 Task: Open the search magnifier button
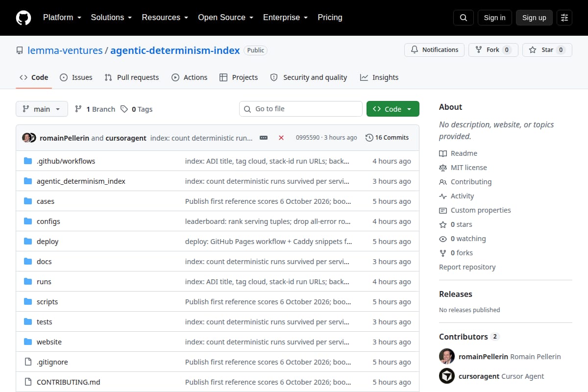tap(464, 18)
